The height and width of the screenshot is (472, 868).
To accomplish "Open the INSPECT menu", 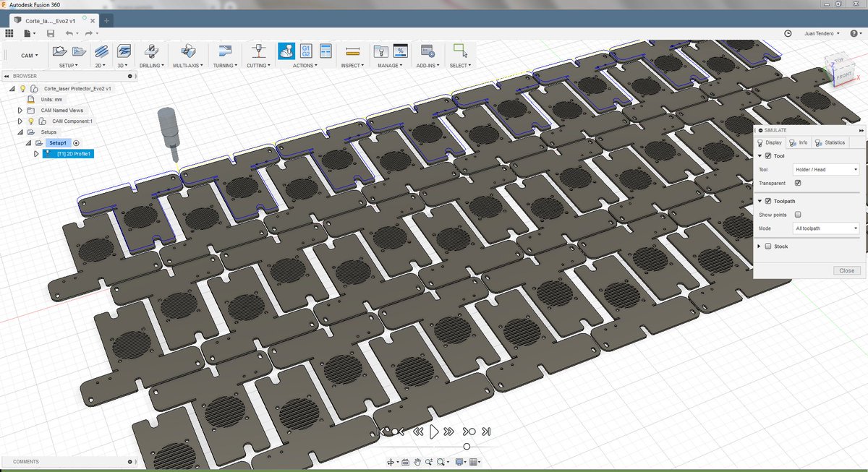I will [x=353, y=65].
